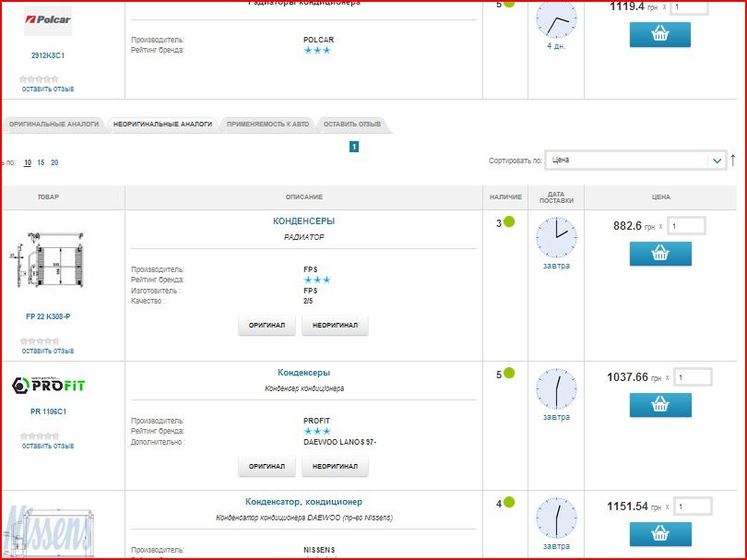Open part number PR 1106C1 link
This screenshot has width=747, height=560.
click(x=48, y=411)
